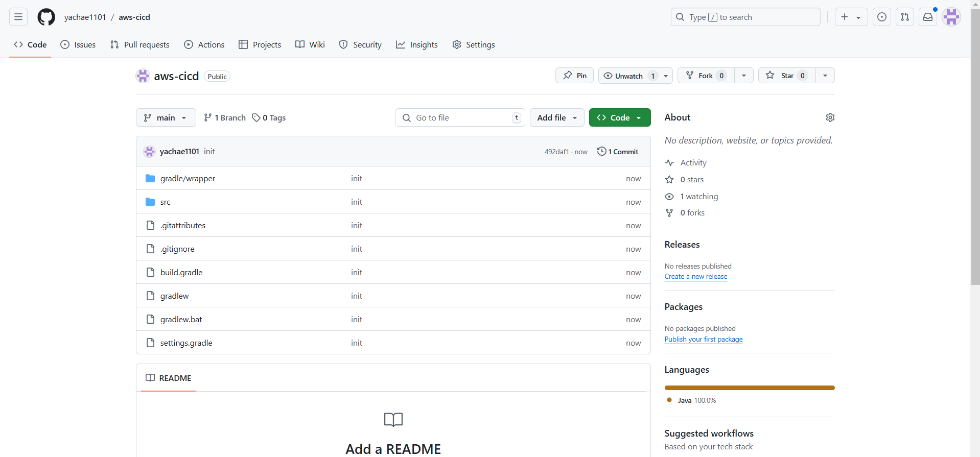Click the settings.gradle file icon
This screenshot has height=457, width=980.
(150, 343)
